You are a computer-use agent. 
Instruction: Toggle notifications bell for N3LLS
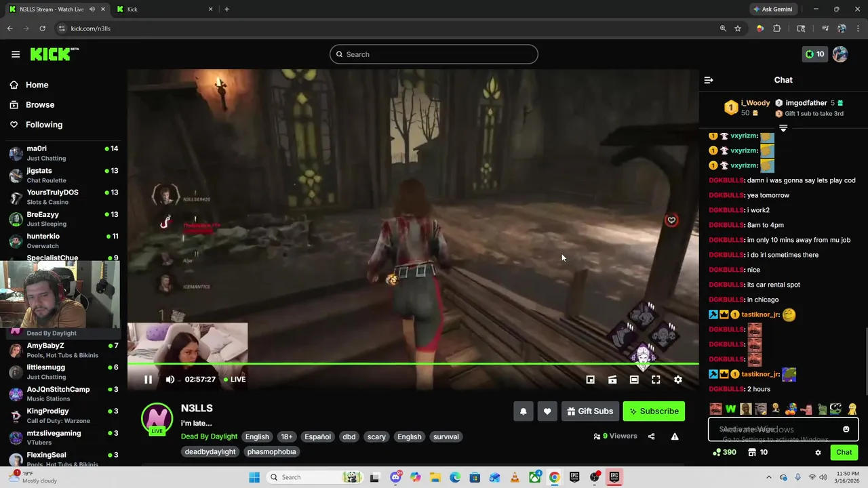(524, 411)
